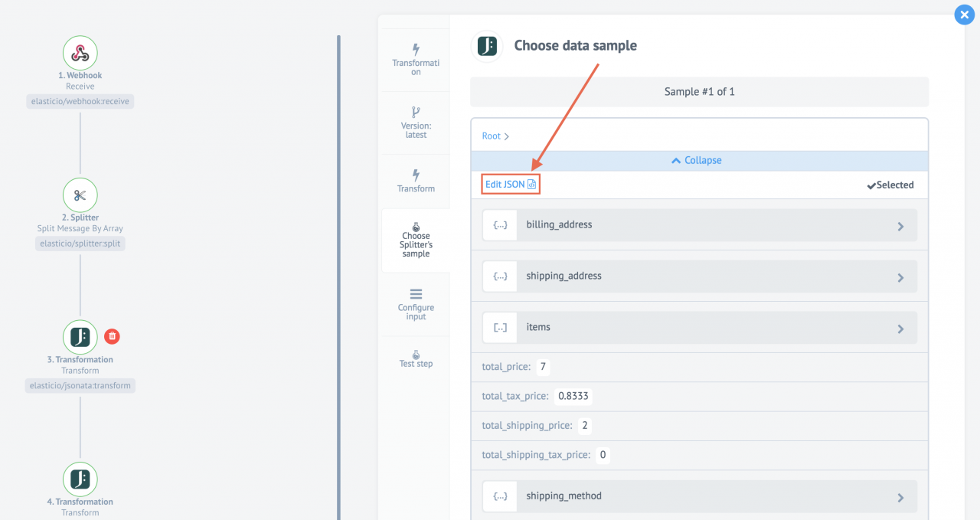The width and height of the screenshot is (980, 520).
Task: Expand the items array
Action: 699,328
